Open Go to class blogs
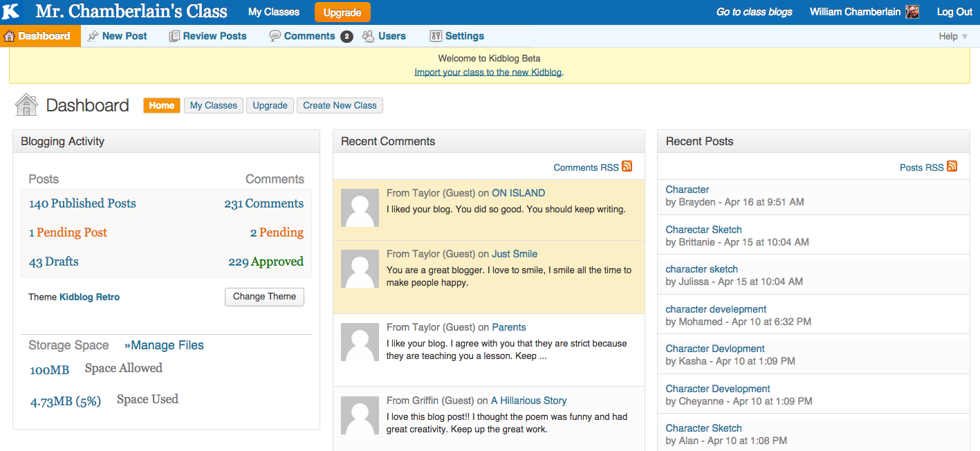 tap(753, 12)
